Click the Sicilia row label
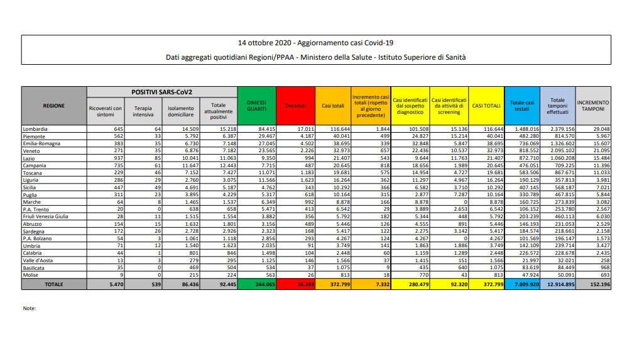Image resolution: width=644 pixels, height=339 pixels. [x=30, y=187]
